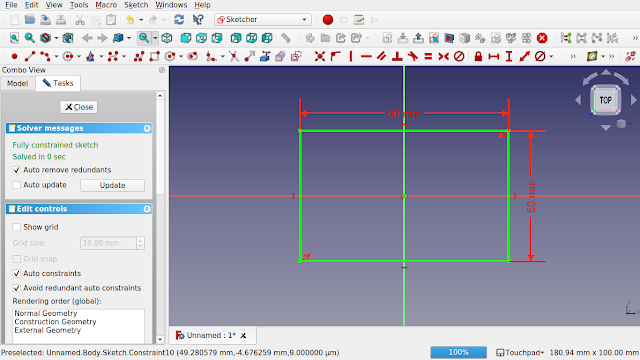
Task: Apply block constraint
Action: click(459, 56)
